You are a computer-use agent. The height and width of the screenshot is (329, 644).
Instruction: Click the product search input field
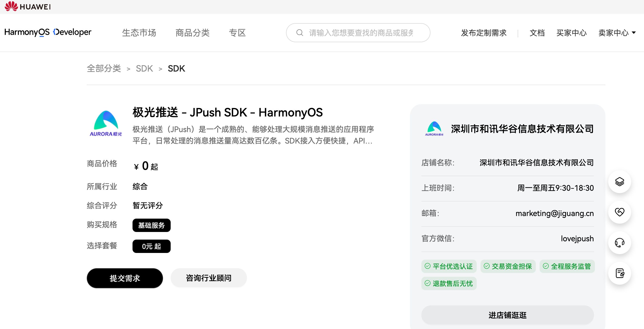[361, 33]
